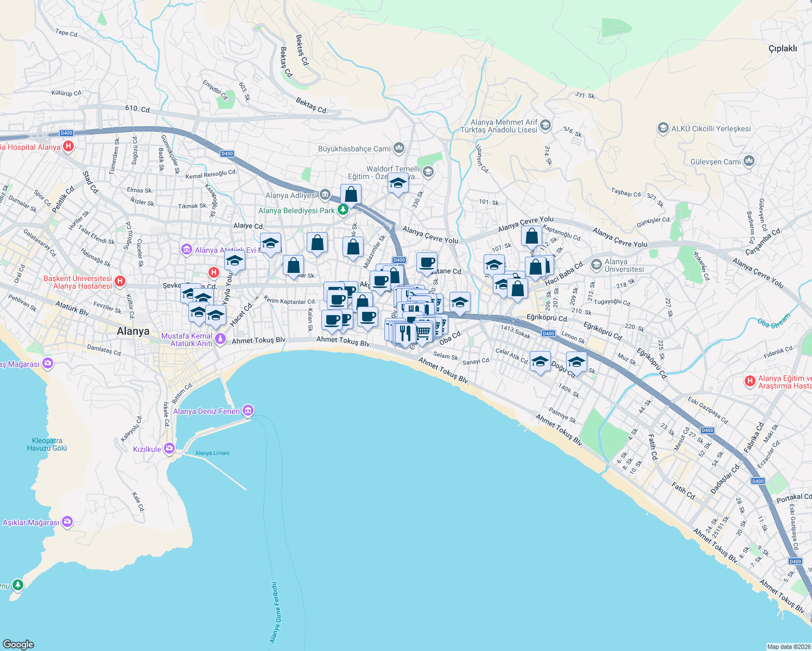Click the Alanya Girne Feribotu ferry route label
812x651 pixels.
pos(276,613)
